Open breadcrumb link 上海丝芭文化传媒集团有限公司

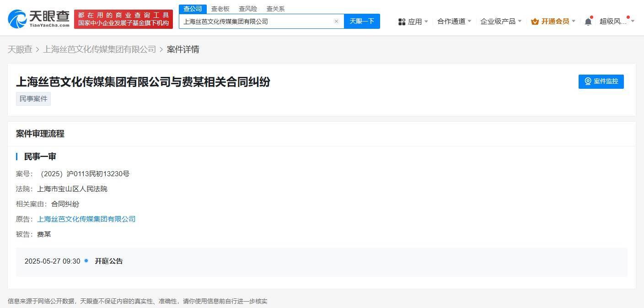100,49
